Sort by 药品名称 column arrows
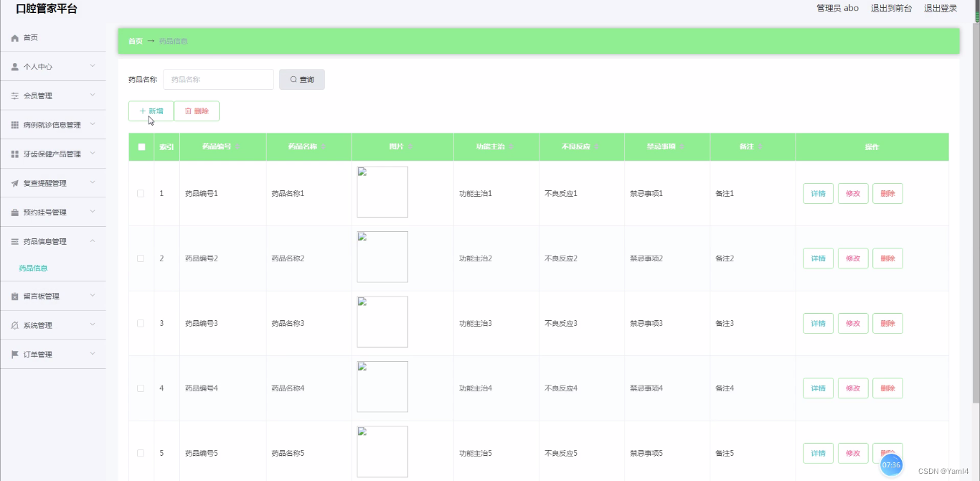Screen dimensions: 980x481 pos(323,146)
